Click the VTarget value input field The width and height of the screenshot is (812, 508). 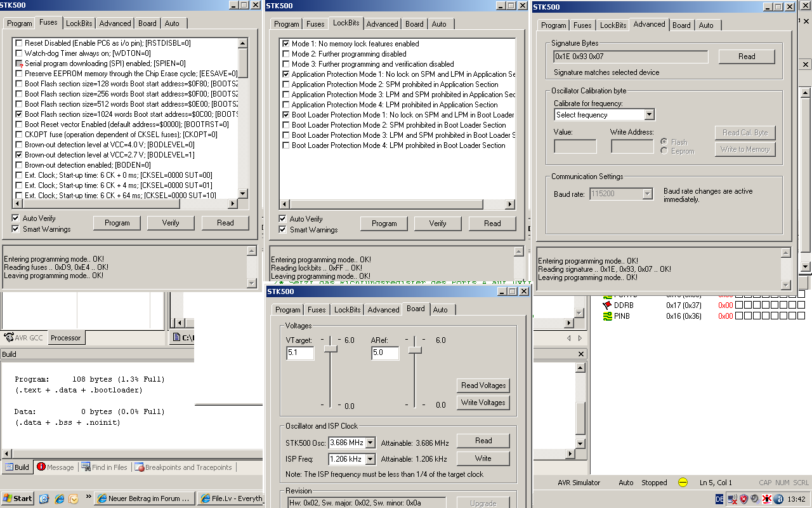(x=300, y=352)
